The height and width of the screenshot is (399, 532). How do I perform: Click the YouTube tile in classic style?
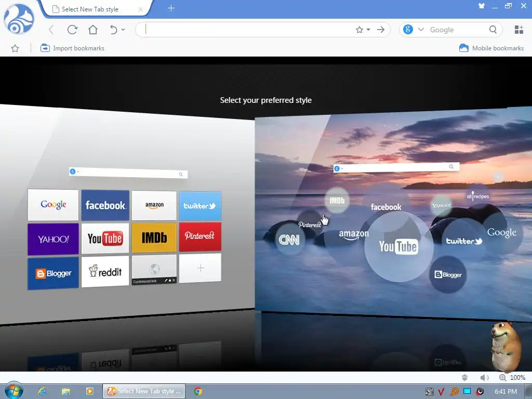tap(105, 238)
